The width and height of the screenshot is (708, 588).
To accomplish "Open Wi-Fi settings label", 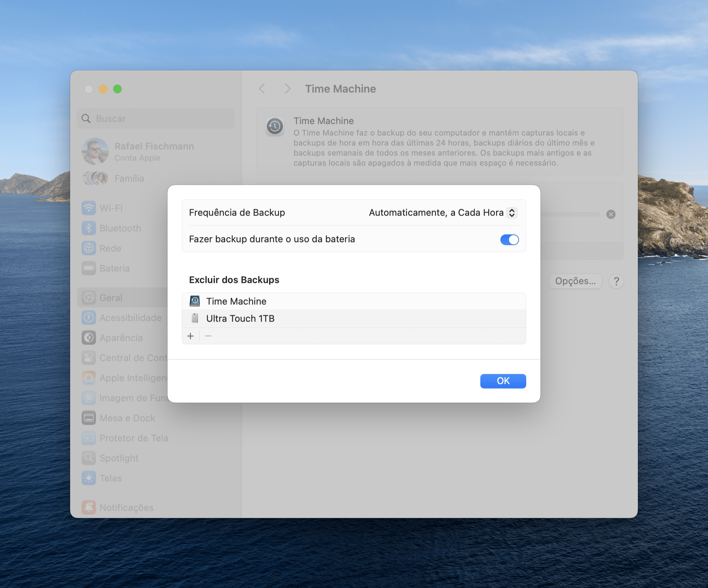I will click(x=111, y=208).
